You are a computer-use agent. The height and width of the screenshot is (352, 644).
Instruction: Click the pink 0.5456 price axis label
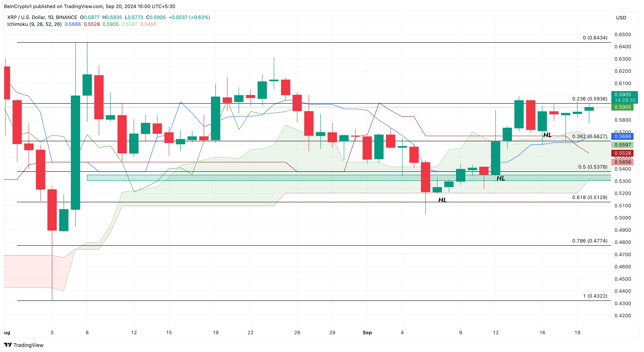pyautogui.click(x=623, y=162)
